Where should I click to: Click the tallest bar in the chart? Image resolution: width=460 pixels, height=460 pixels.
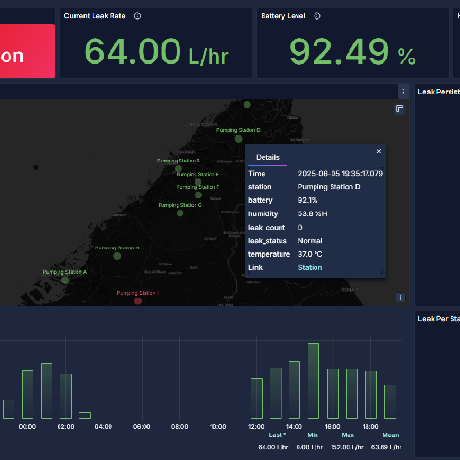(313, 381)
